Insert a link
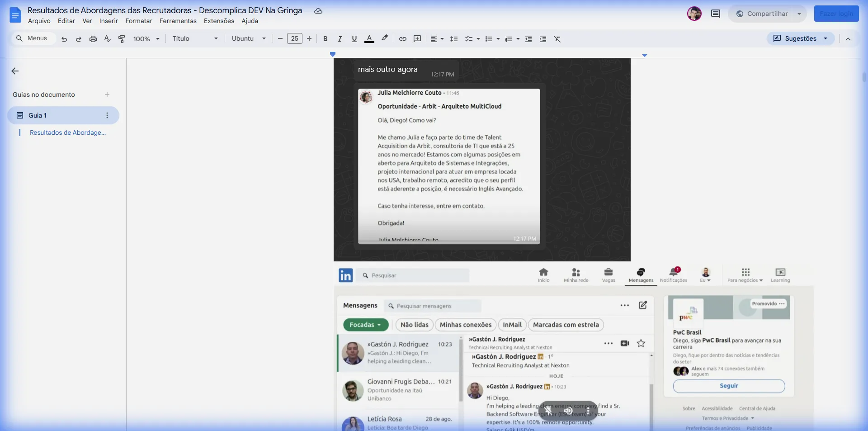This screenshot has height=431, width=868. 403,39
